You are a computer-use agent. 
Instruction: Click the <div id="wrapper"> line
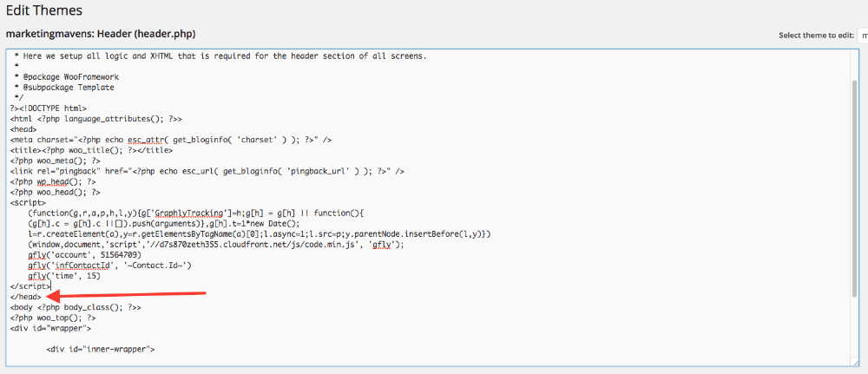point(50,328)
